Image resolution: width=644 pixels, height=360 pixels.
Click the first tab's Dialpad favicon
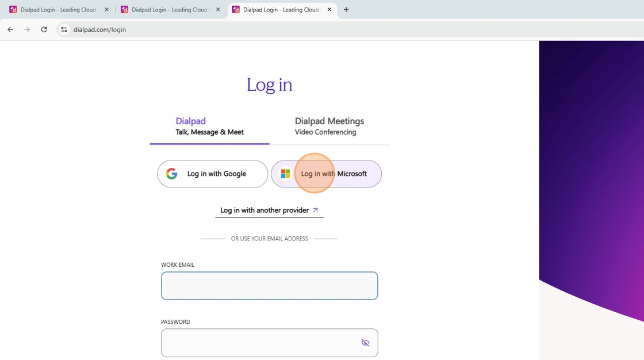pos(13,9)
